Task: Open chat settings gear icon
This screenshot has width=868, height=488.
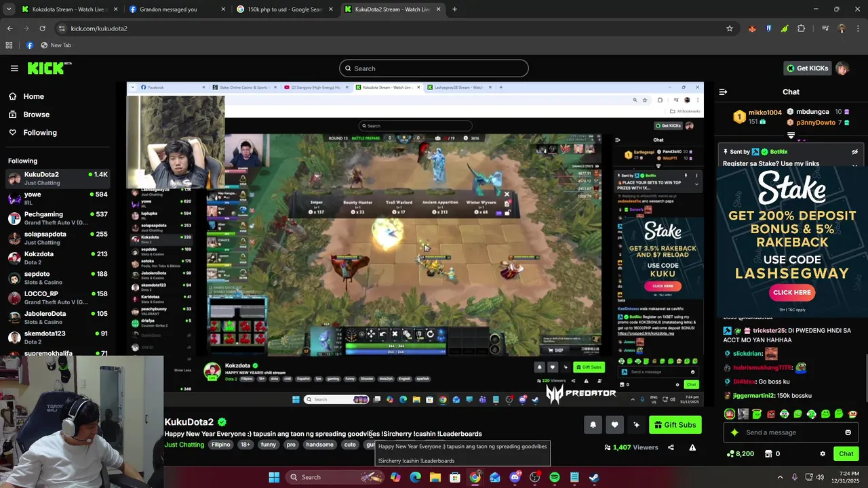Action: (x=823, y=454)
